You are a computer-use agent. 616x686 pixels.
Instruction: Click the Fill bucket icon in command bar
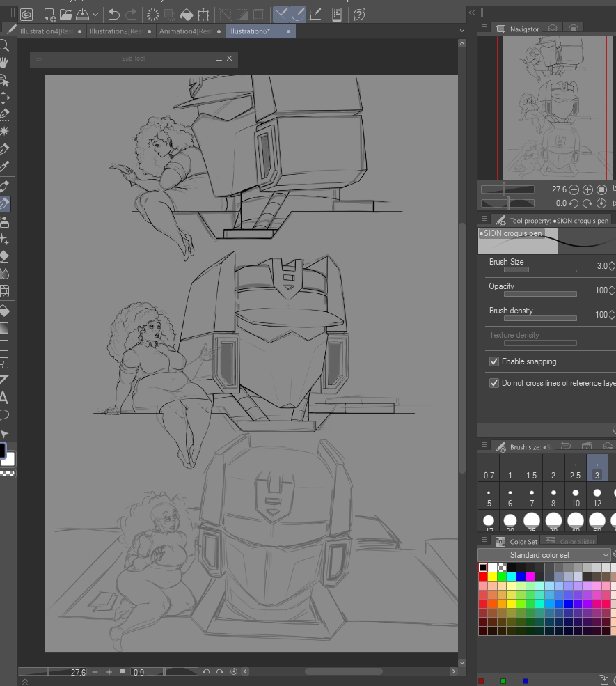coord(187,15)
